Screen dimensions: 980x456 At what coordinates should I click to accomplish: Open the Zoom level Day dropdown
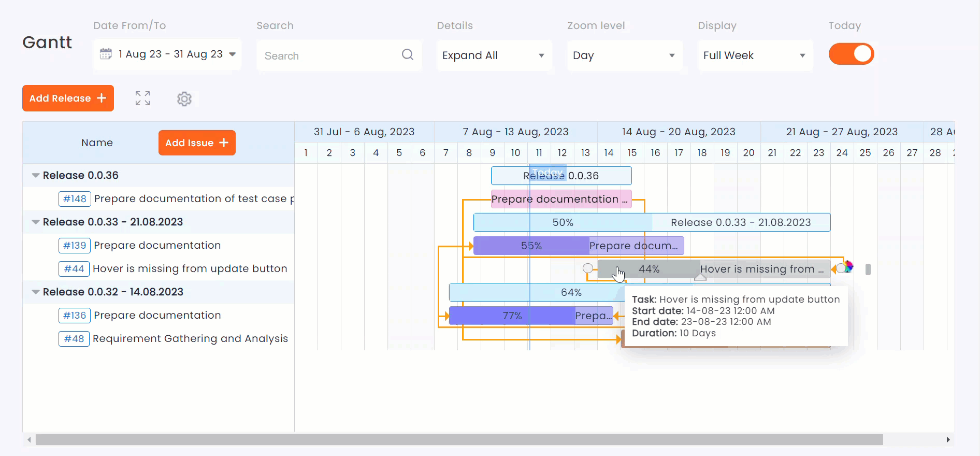(x=624, y=55)
